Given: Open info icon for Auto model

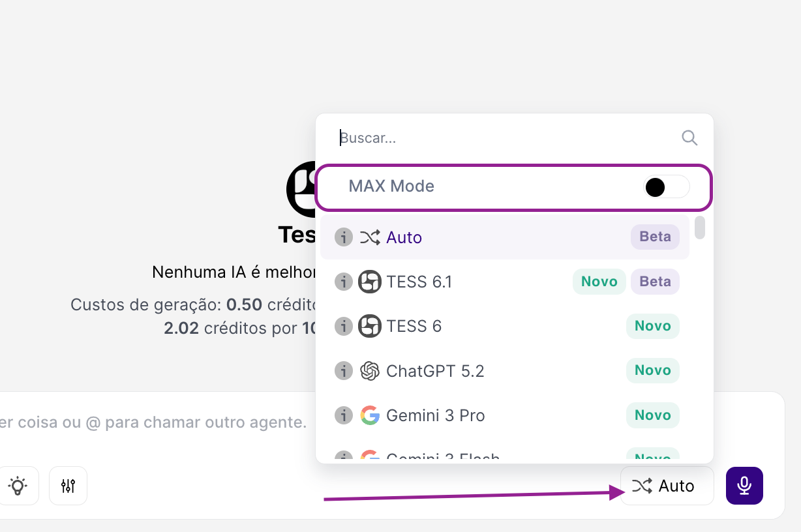Looking at the screenshot, I should coord(343,237).
